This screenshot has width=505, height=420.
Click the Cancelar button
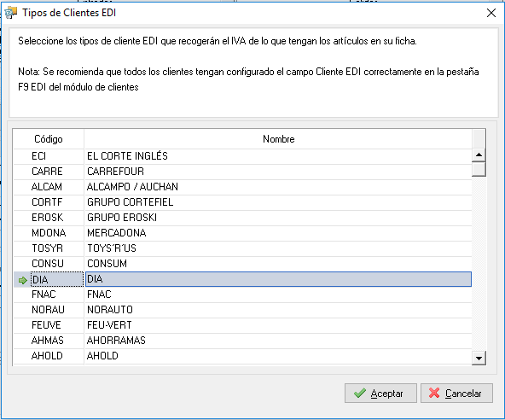click(x=456, y=393)
